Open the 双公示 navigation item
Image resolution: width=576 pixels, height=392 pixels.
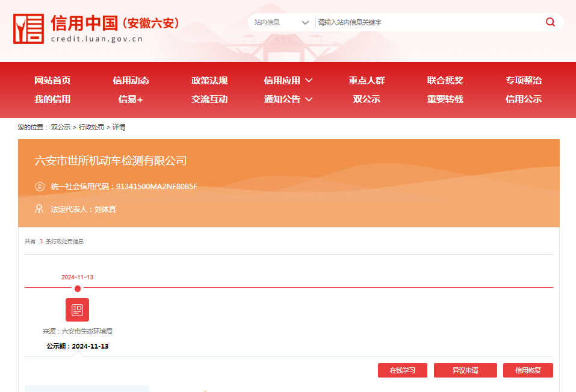click(367, 99)
